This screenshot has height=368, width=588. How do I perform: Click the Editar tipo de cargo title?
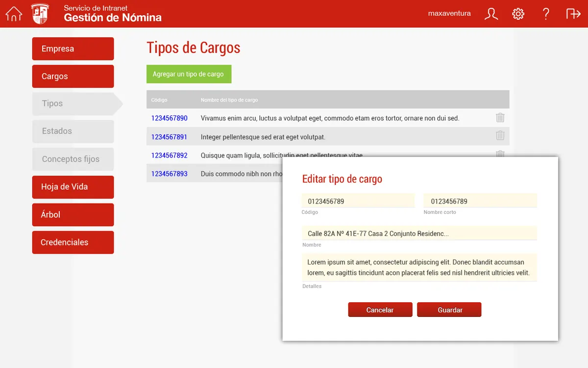click(342, 179)
